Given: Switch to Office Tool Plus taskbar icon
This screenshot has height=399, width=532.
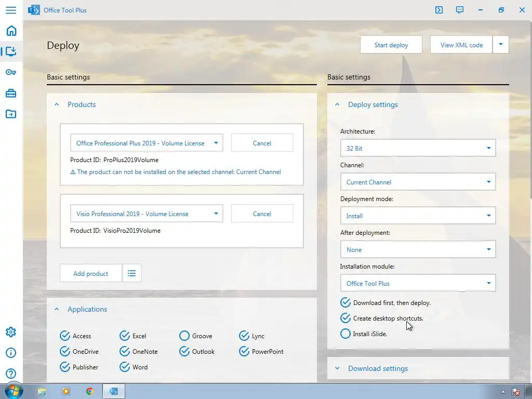Looking at the screenshot, I should click(114, 392).
